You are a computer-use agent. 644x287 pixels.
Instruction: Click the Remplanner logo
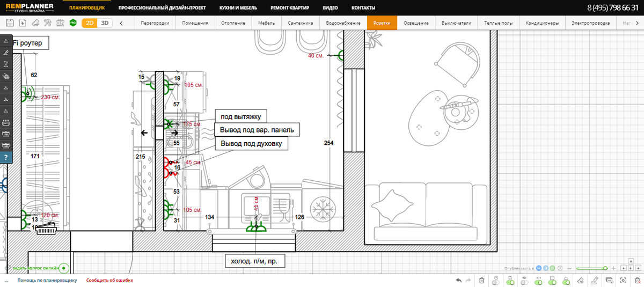28,8
